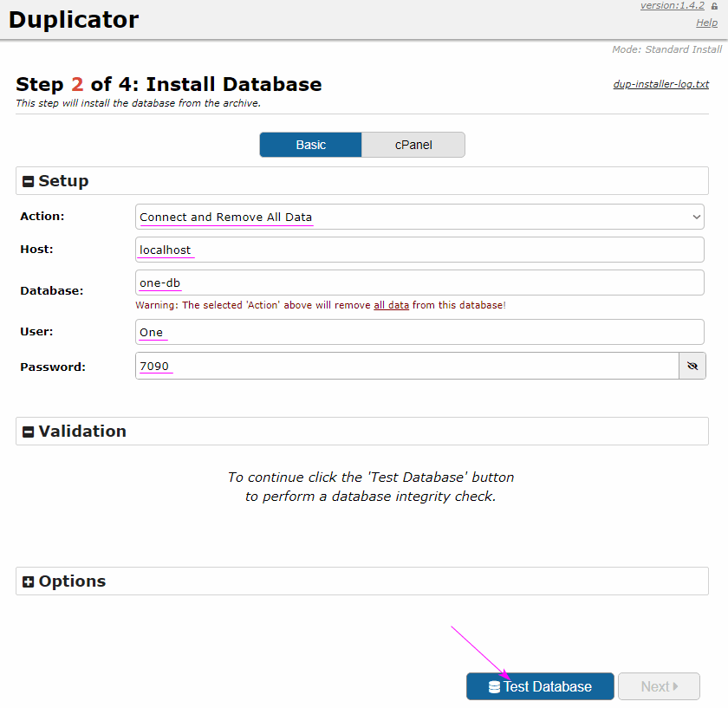Expand the Options section plus icon

[28, 581]
